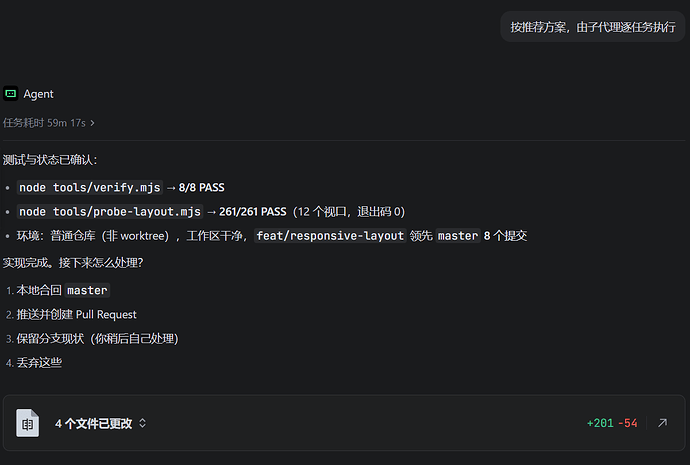The image size is (690, 465).
Task: Select the Agent name label
Action: click(38, 94)
